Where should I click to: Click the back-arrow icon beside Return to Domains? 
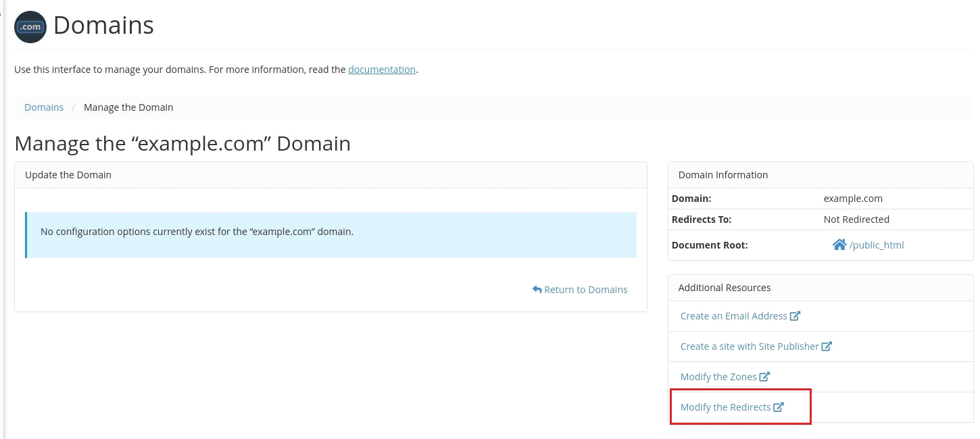pyautogui.click(x=536, y=289)
